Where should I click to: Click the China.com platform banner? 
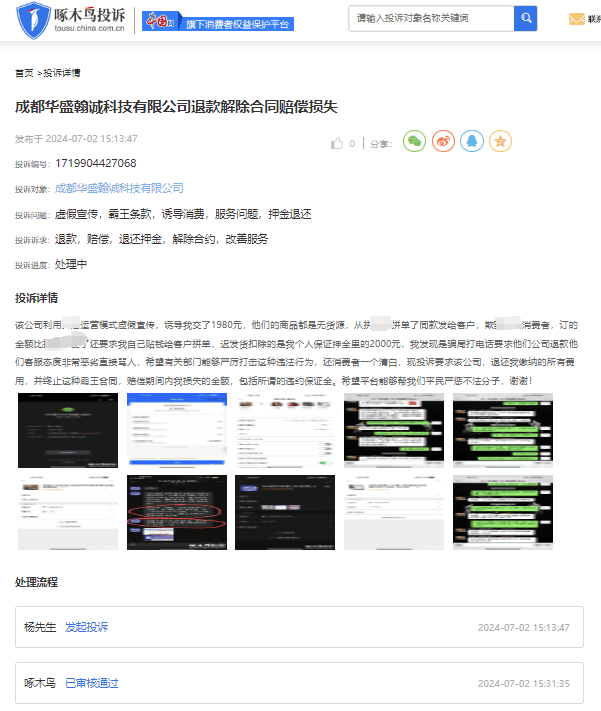click(x=218, y=21)
